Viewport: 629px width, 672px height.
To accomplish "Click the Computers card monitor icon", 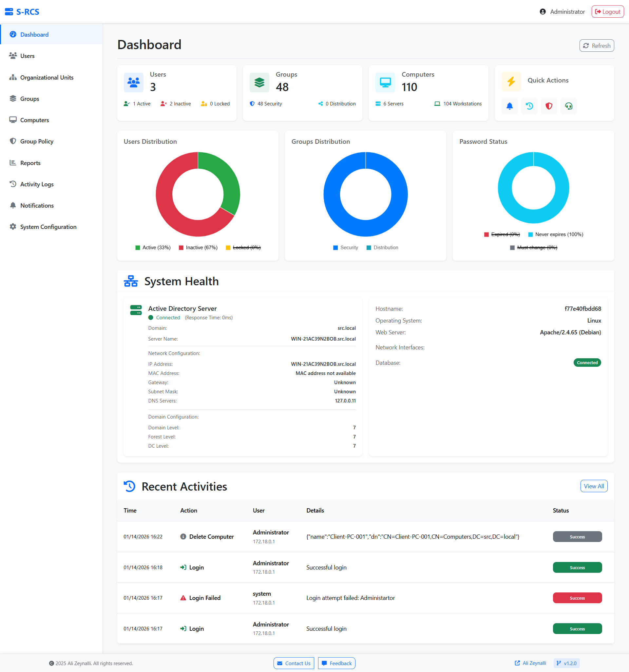I will pos(385,82).
